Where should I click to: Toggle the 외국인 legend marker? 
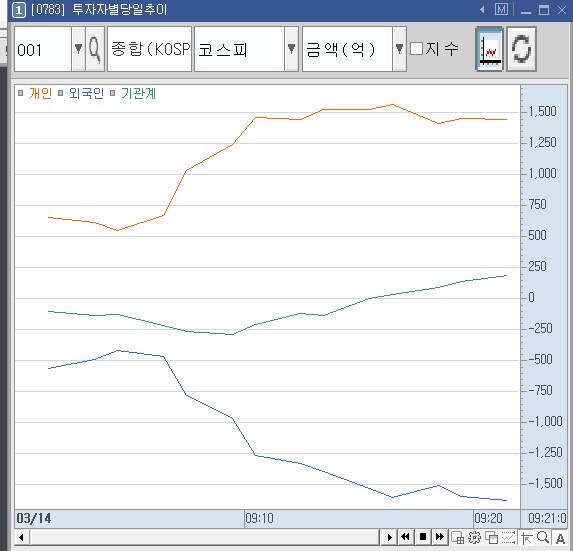pos(61,93)
